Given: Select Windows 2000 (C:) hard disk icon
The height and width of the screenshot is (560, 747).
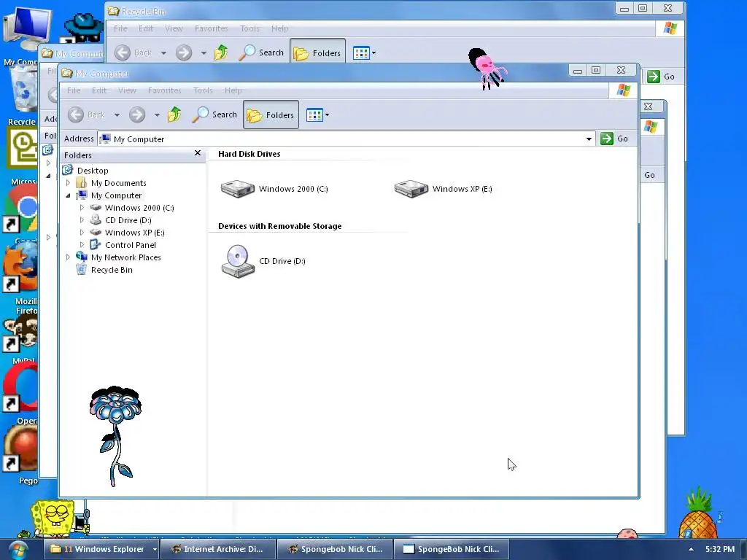Looking at the screenshot, I should [x=238, y=189].
